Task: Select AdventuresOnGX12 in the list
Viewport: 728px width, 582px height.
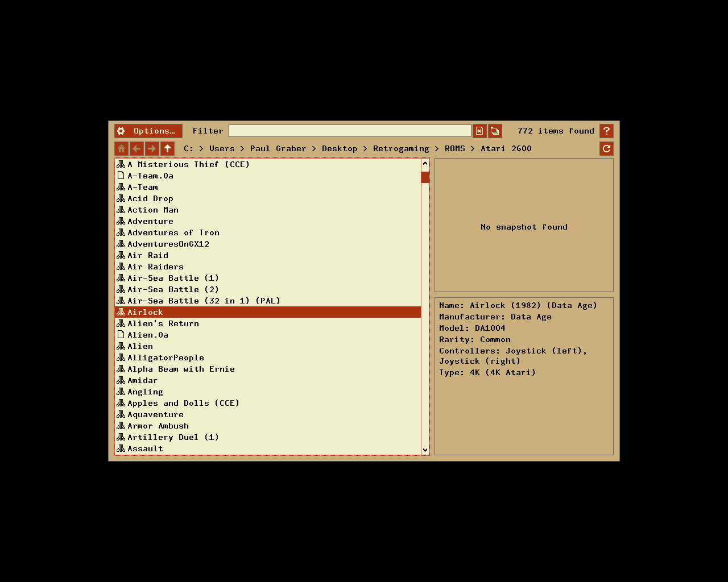Action: pos(268,244)
